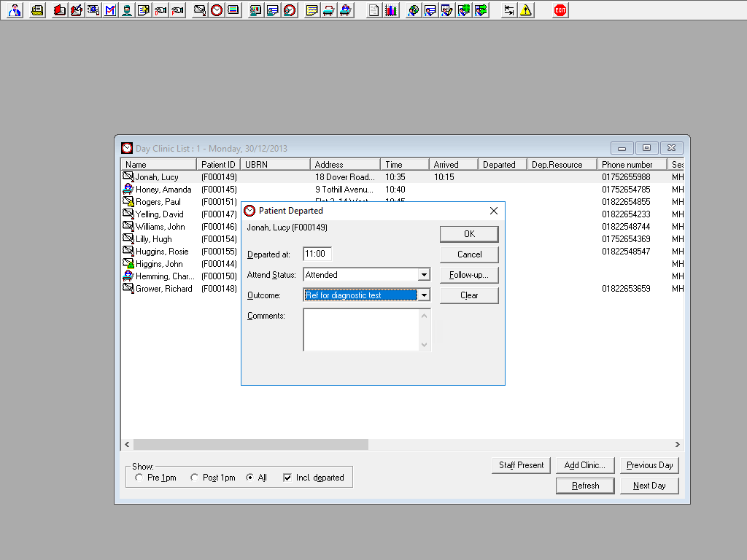Viewport: 747px width, 560px height.
Task: Click the bar chart toolbar icon
Action: click(x=391, y=10)
